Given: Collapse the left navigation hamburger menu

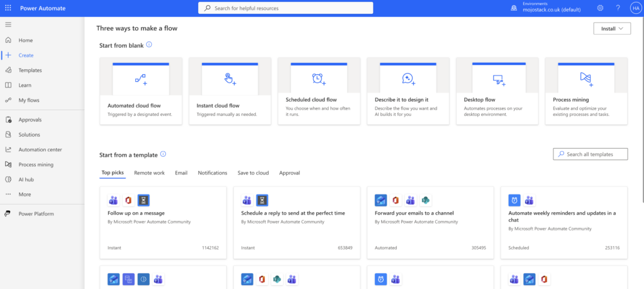Looking at the screenshot, I should (x=8, y=25).
